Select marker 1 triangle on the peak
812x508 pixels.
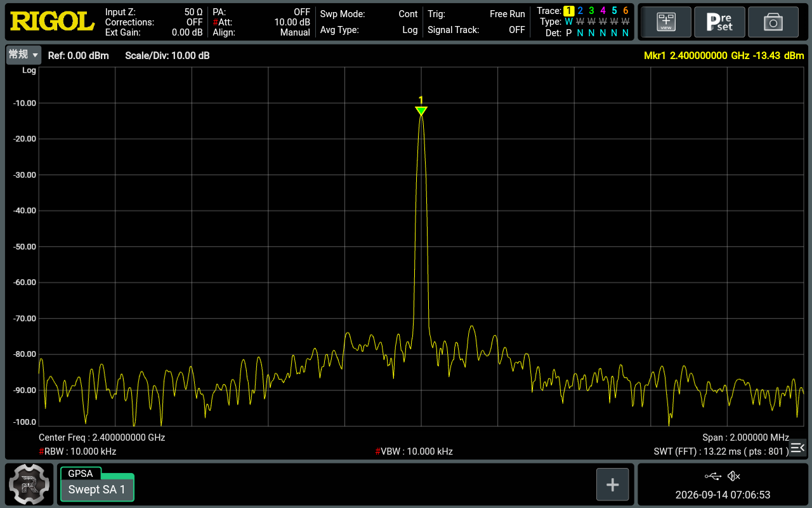[x=421, y=111]
